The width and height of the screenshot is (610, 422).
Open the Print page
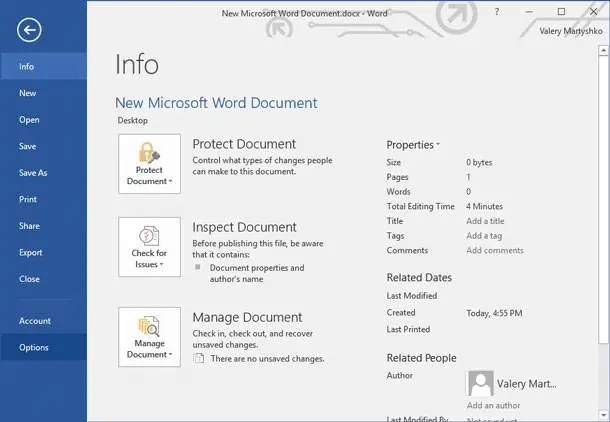pyautogui.click(x=43, y=199)
